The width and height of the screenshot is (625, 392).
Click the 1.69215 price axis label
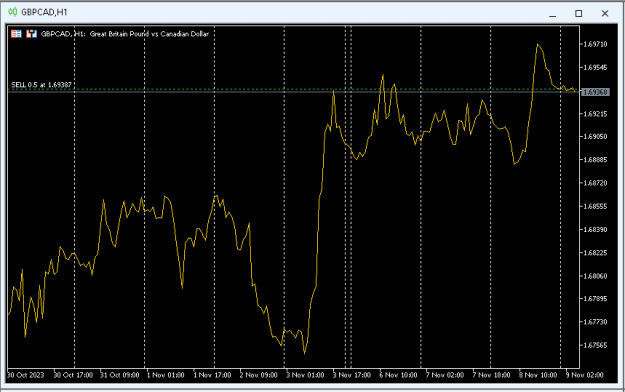point(596,114)
